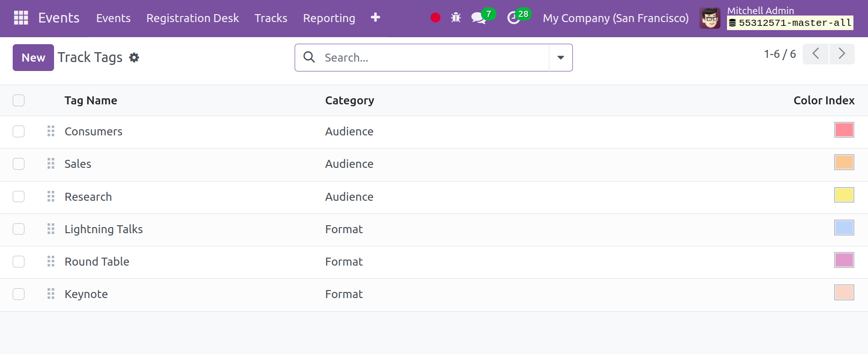Screen dimensions: 868x354
Task: Select the Lightning Talks row checkbox
Action: click(19, 229)
